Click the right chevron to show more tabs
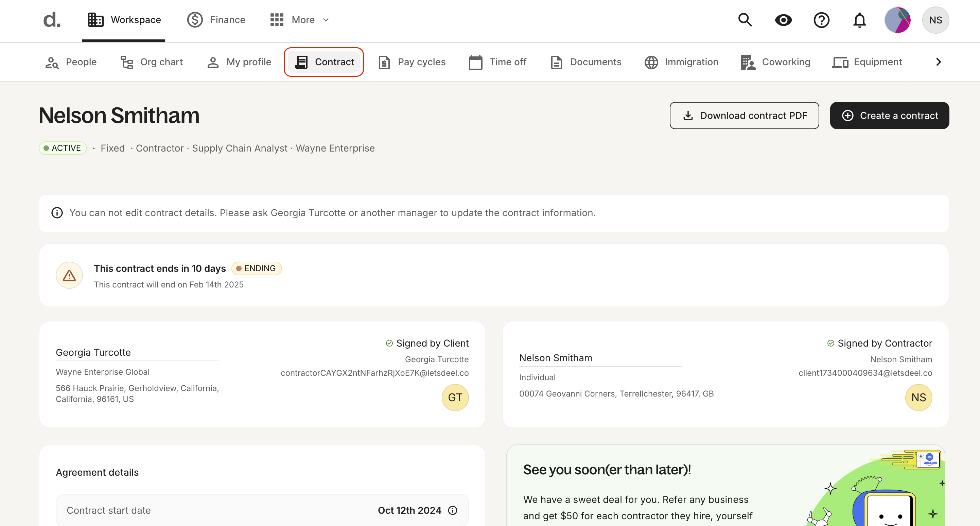This screenshot has height=526, width=980. click(x=938, y=62)
